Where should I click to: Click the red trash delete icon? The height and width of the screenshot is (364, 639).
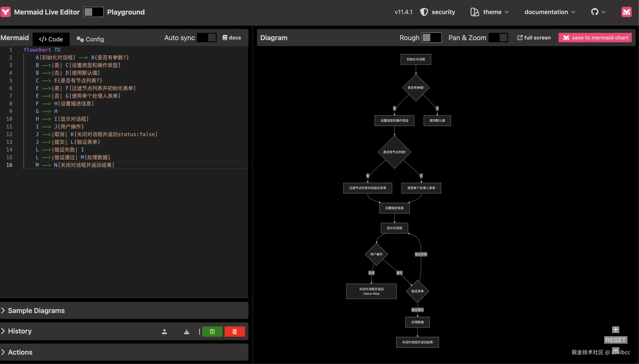(235, 332)
